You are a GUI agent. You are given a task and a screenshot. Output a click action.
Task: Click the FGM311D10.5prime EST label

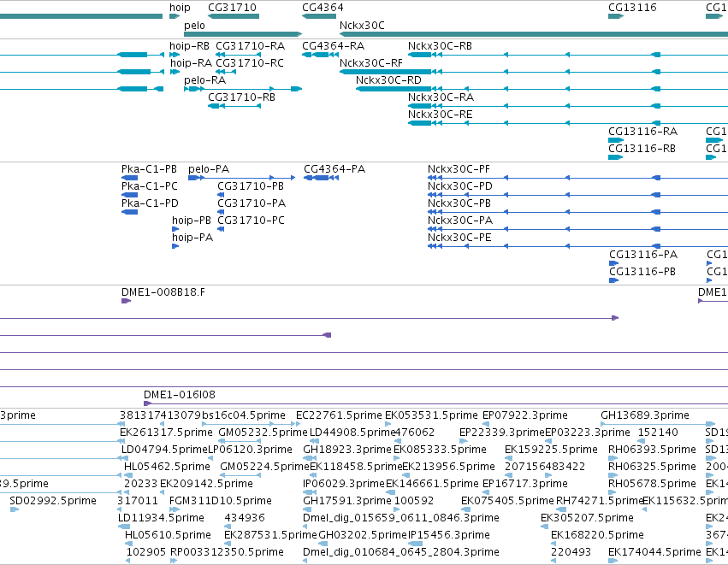221,502
